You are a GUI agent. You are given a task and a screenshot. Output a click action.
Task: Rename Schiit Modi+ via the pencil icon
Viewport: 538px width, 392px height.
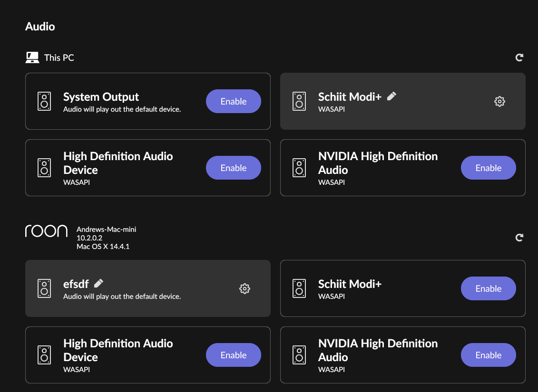click(x=391, y=96)
